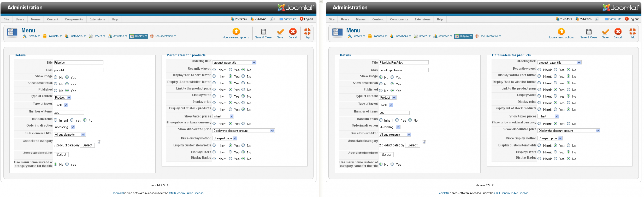Open the Orders menu on Print View page

pyautogui.click(x=422, y=36)
